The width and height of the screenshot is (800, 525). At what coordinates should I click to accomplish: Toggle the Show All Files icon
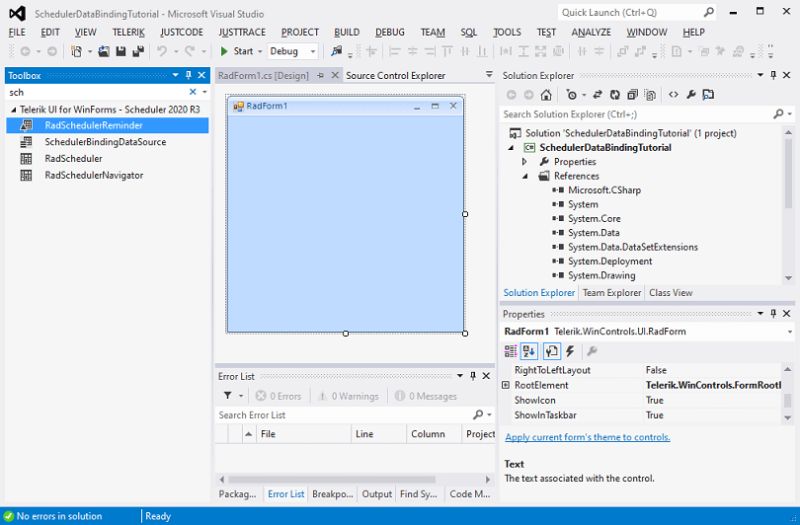[x=650, y=95]
